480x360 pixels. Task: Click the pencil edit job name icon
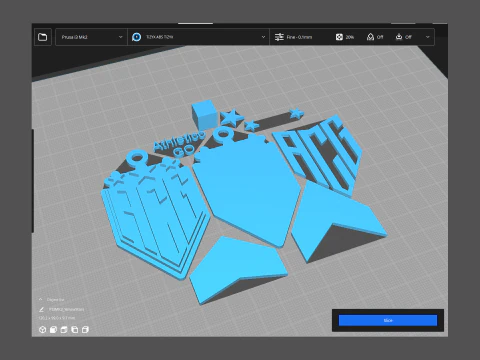point(41,309)
